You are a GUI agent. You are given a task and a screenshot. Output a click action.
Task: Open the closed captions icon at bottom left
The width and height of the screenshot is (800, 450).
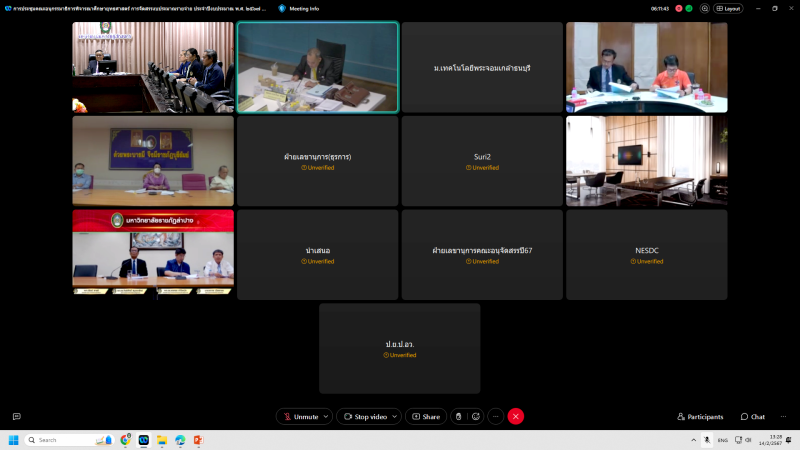[16, 416]
